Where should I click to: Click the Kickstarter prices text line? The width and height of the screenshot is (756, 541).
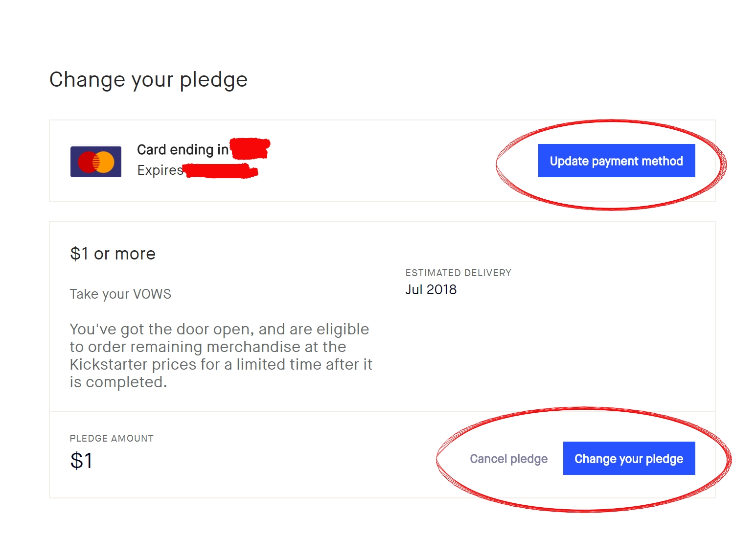221,364
